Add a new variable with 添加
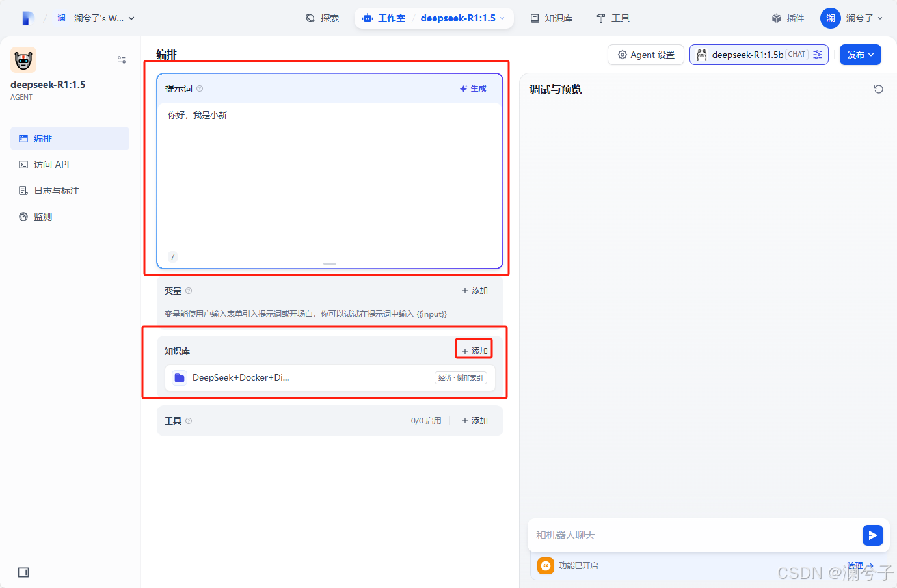The image size is (897, 588). (475, 291)
